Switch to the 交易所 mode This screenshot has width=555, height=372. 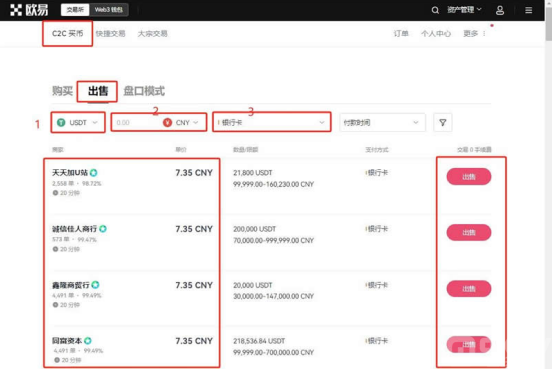pyautogui.click(x=75, y=10)
